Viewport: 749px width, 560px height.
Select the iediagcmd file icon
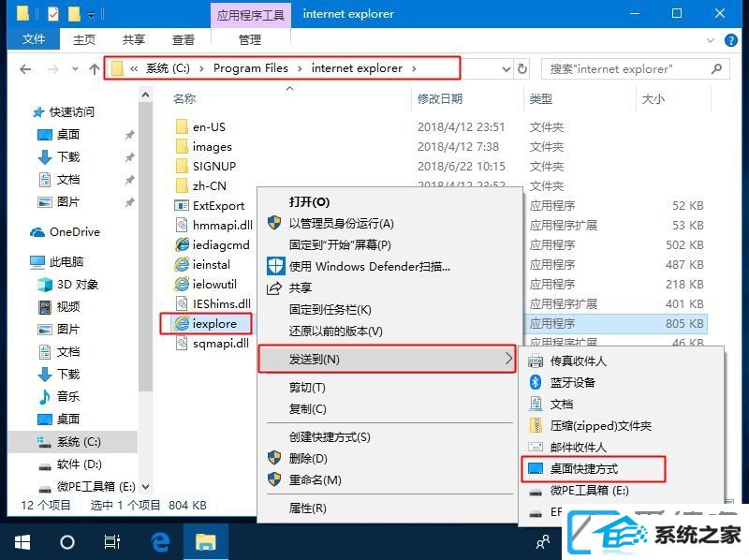(x=182, y=244)
